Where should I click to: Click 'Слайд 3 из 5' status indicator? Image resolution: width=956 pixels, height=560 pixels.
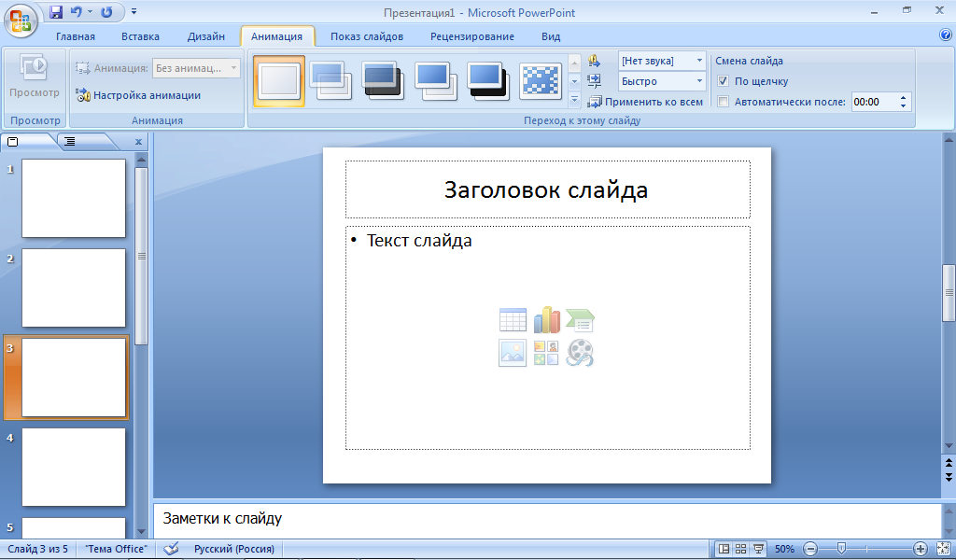(x=37, y=549)
